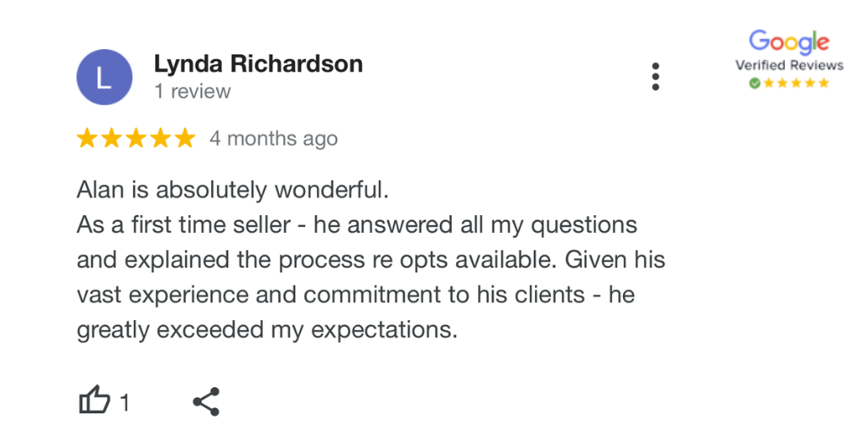Click Lynda Richardson's purple L avatar
This screenshot has height=448, width=868.
[x=104, y=77]
